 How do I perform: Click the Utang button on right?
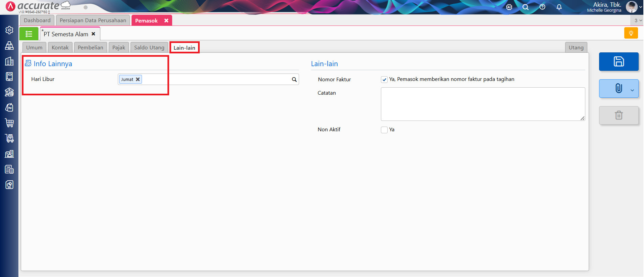coord(576,48)
